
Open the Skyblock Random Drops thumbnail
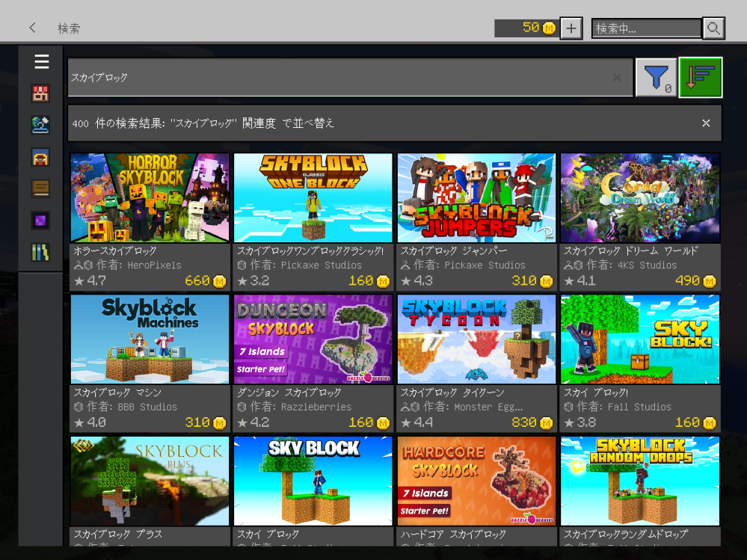pyautogui.click(x=640, y=481)
